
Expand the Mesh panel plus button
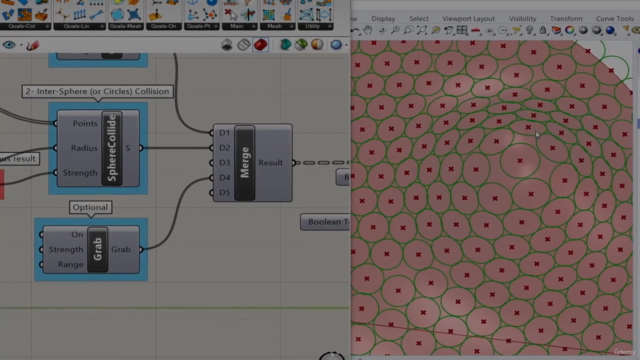coord(291,26)
